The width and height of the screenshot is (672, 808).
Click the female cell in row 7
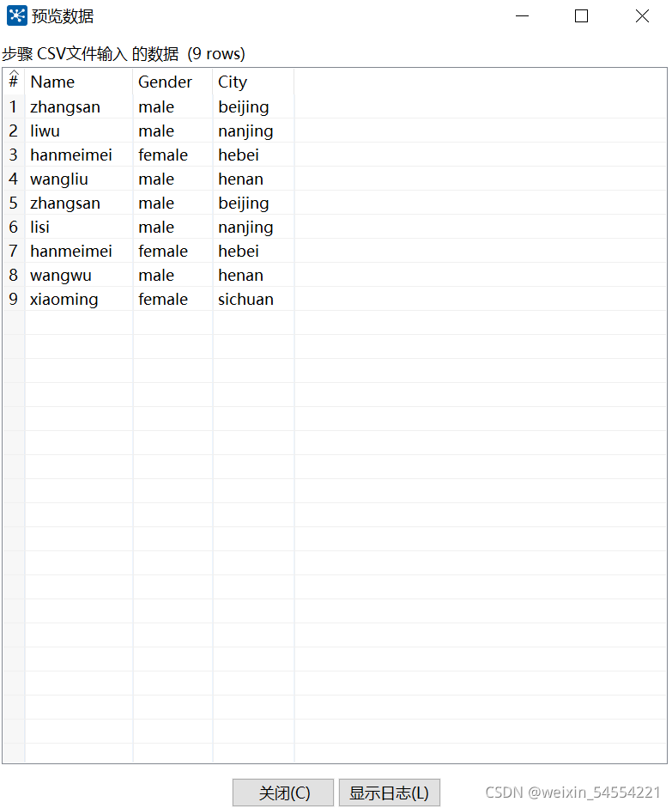pyautogui.click(x=173, y=251)
